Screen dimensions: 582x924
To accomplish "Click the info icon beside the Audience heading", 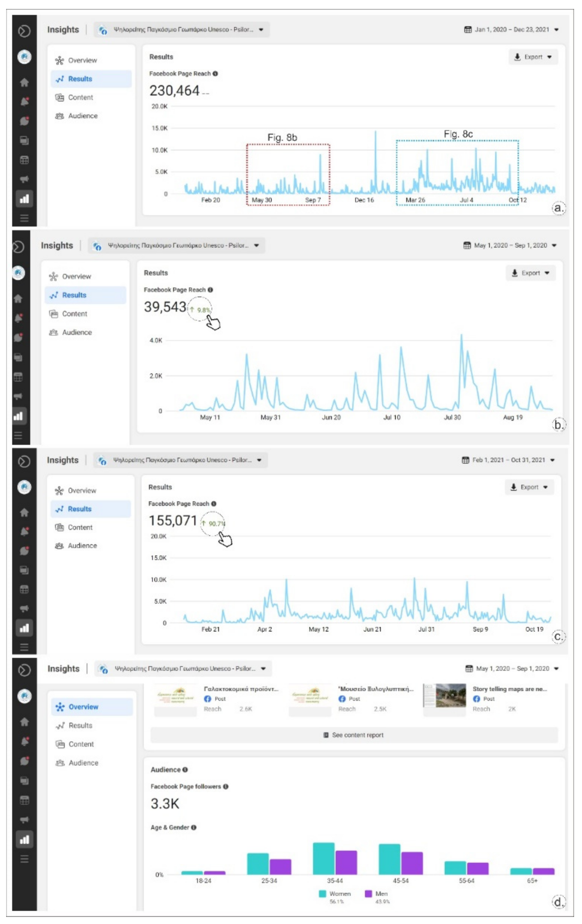I will [185, 769].
